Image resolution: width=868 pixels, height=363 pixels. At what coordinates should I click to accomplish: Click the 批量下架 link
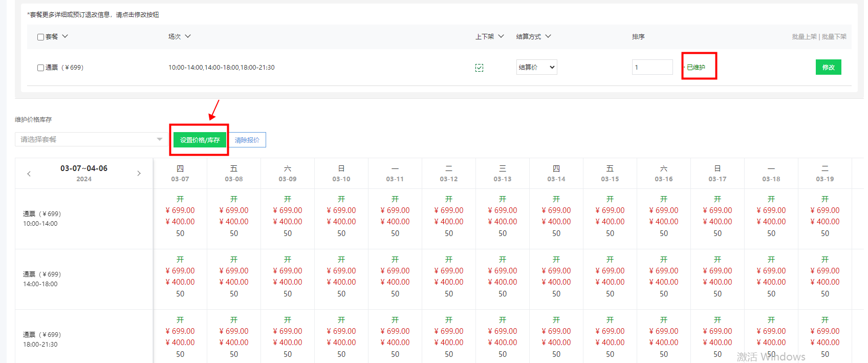pos(834,37)
